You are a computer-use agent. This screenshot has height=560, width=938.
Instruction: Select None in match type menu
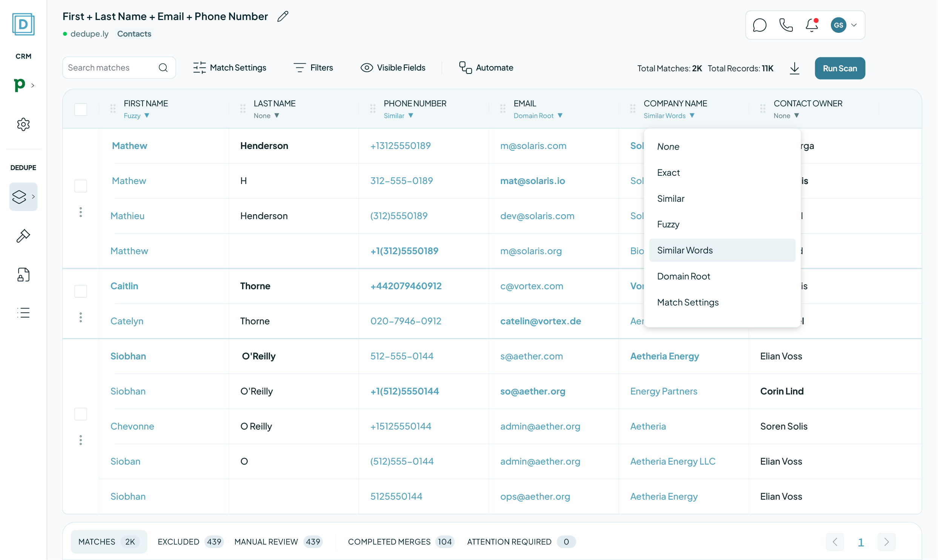click(722, 146)
